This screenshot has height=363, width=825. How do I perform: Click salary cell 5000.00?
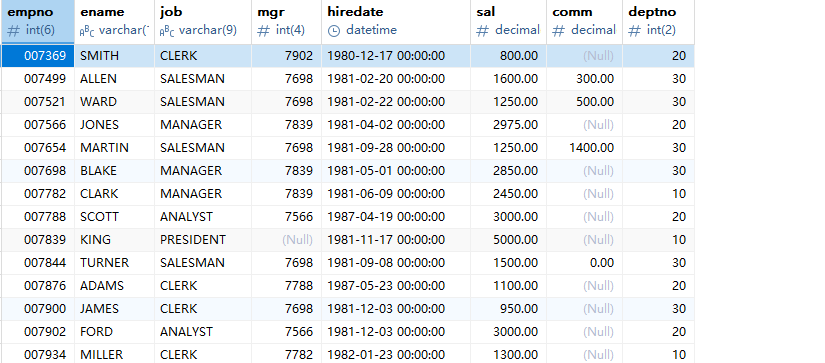(x=508, y=240)
